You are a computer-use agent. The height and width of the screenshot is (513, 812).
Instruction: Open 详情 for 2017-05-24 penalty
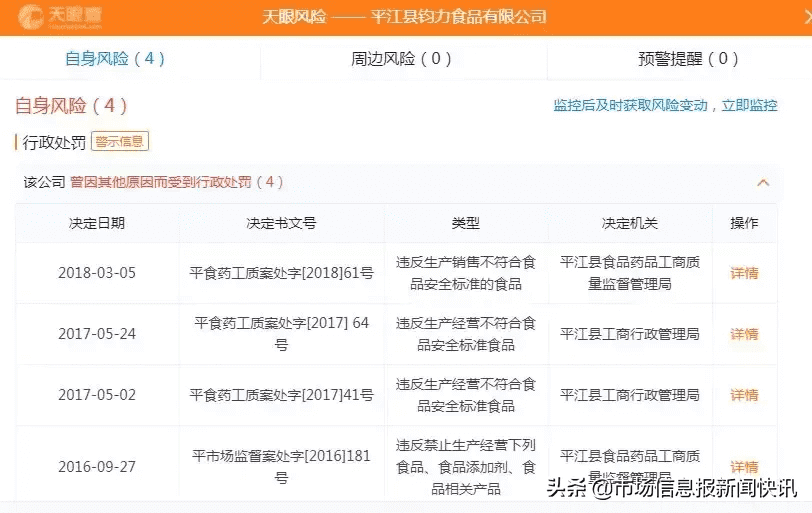[744, 334]
